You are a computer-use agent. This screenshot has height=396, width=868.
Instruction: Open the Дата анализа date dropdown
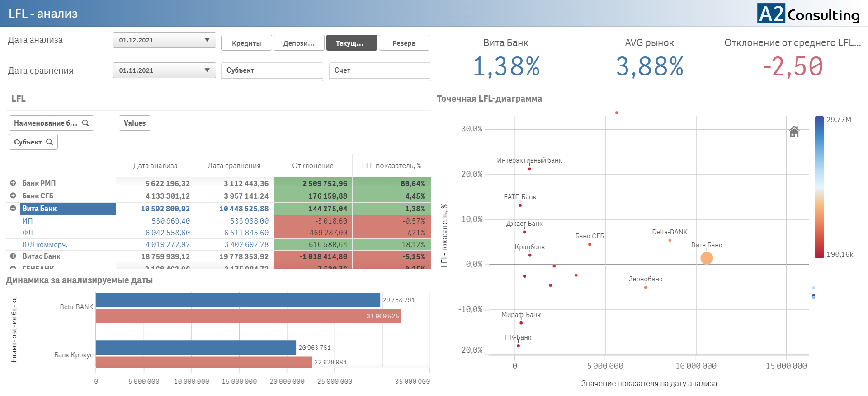coord(164,40)
